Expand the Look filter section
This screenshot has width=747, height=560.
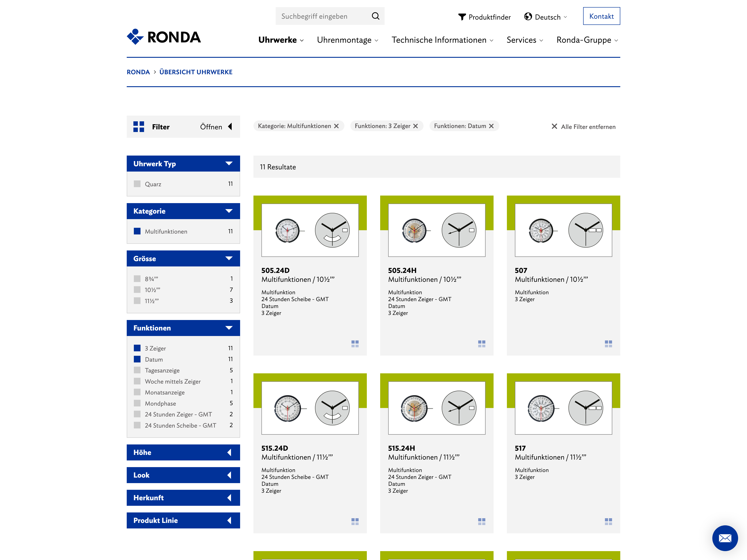click(183, 475)
